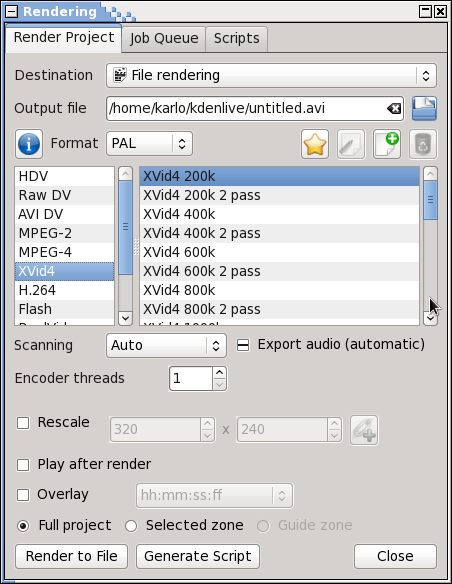Click the Generate Script button

click(x=198, y=556)
